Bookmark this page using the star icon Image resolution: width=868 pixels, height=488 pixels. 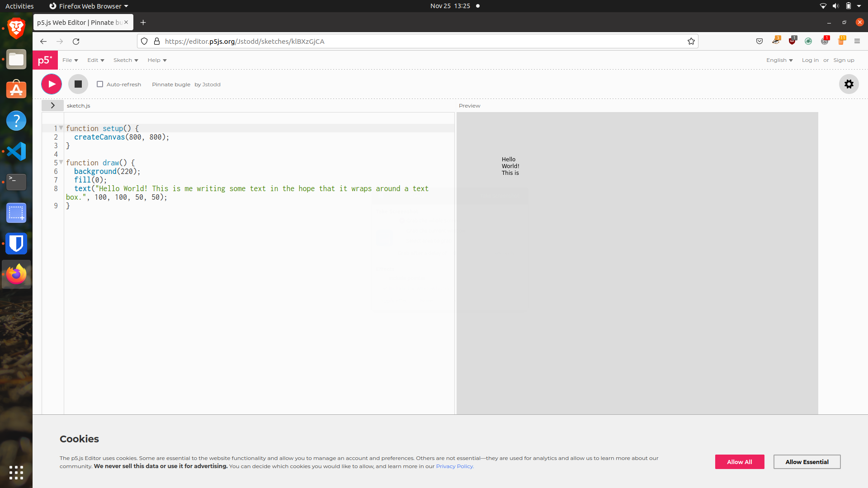coord(691,41)
